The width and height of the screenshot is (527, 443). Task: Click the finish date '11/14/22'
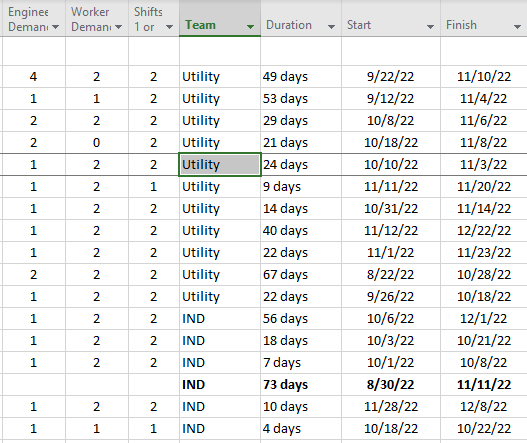484,209
